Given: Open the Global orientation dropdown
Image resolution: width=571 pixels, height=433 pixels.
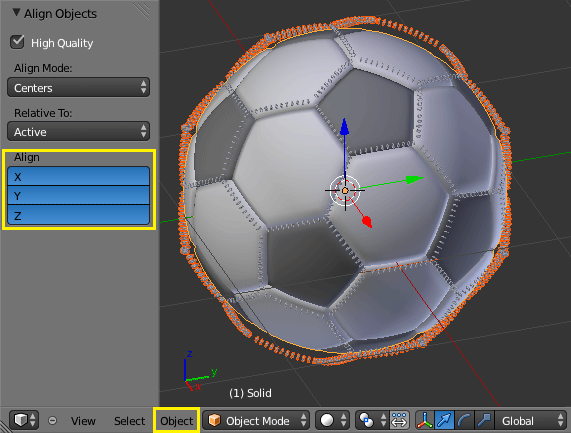Looking at the screenshot, I should coord(530,420).
